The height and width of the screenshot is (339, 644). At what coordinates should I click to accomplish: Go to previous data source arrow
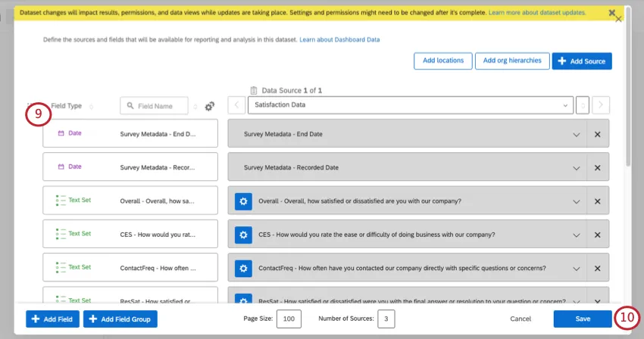(x=236, y=105)
